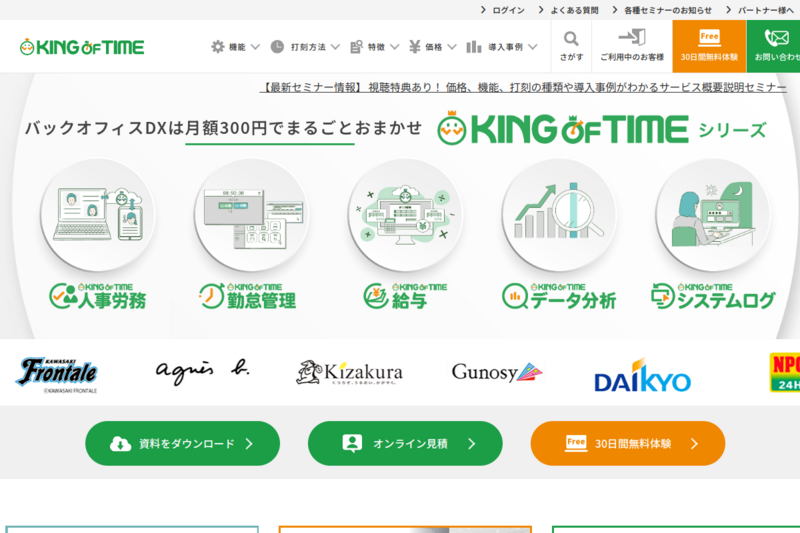This screenshot has height=533, width=800.
Task: Open the 勤怠管理 product logo
Action: [x=247, y=296]
